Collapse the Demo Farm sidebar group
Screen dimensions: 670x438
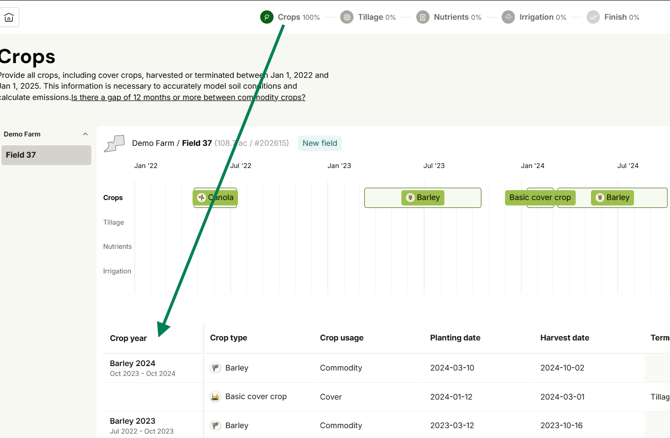click(85, 134)
